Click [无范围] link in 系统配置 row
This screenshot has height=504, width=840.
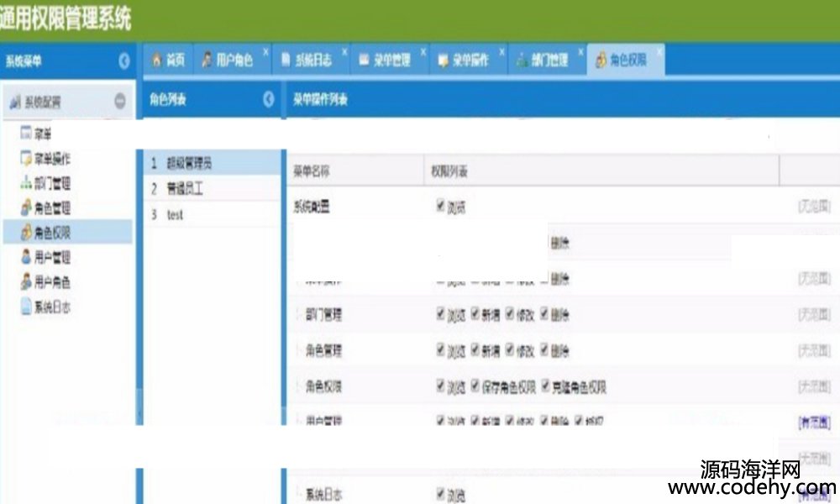[814, 206]
